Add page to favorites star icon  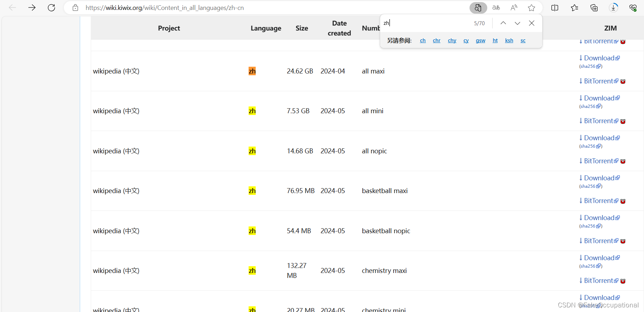531,7
